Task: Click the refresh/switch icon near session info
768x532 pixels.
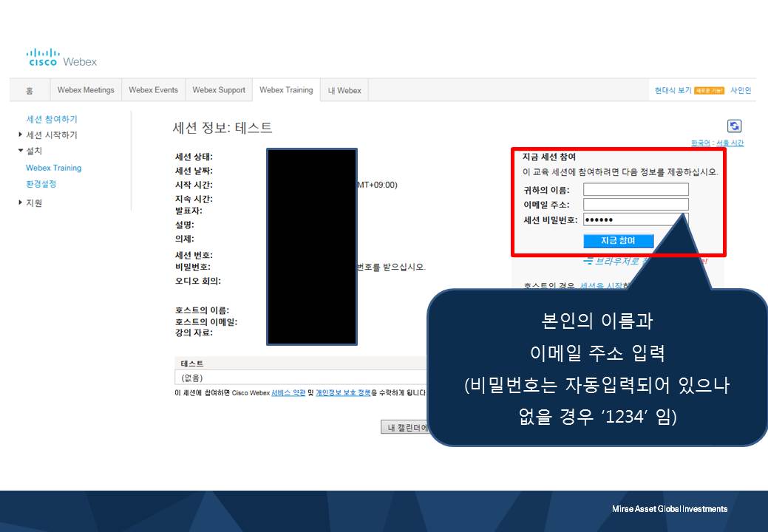Action: [x=733, y=126]
